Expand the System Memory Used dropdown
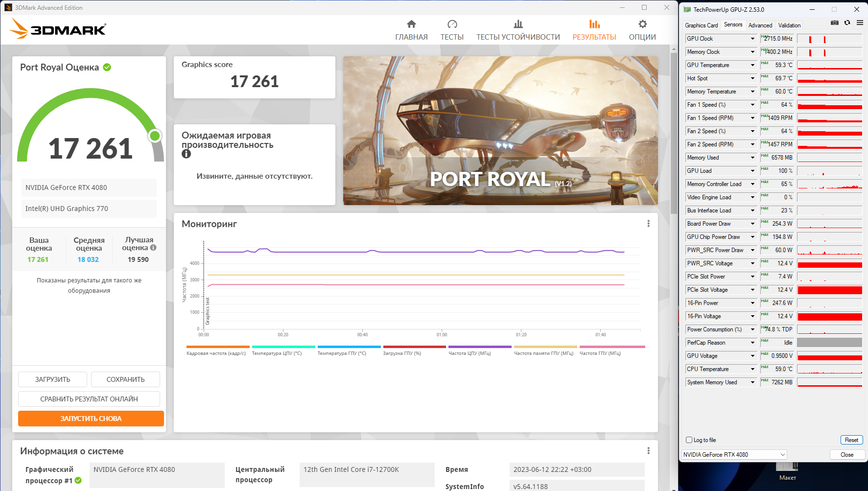Image resolution: width=868 pixels, height=491 pixels. (x=752, y=382)
